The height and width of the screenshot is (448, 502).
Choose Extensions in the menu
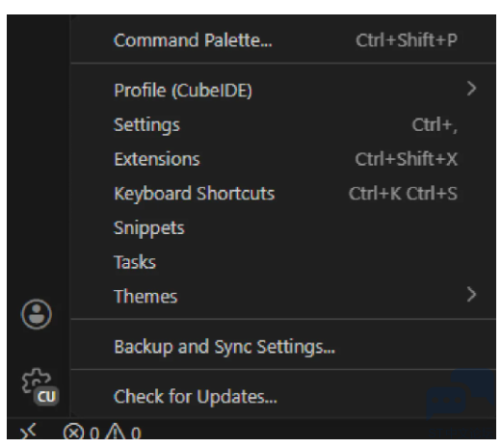click(x=283, y=159)
